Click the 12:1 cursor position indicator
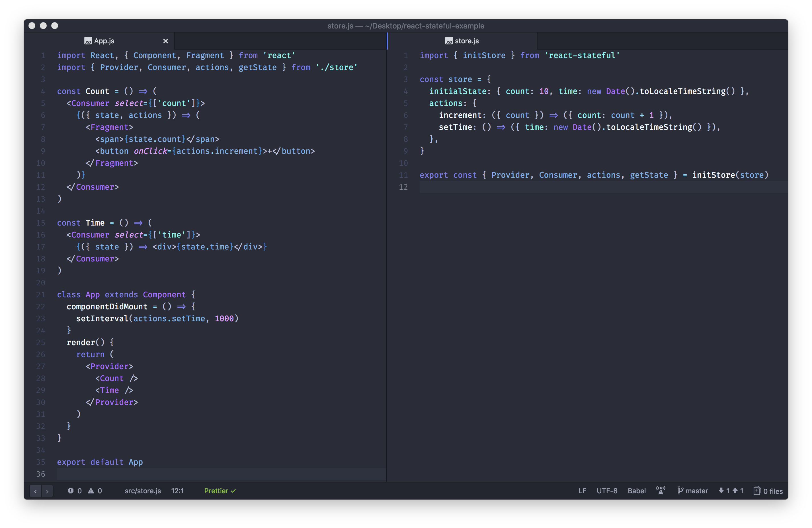The width and height of the screenshot is (812, 528). (177, 491)
